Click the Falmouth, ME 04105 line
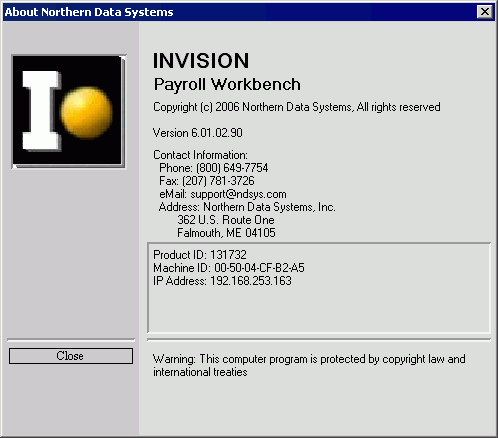Screen dimensions: 498x438 (226, 233)
